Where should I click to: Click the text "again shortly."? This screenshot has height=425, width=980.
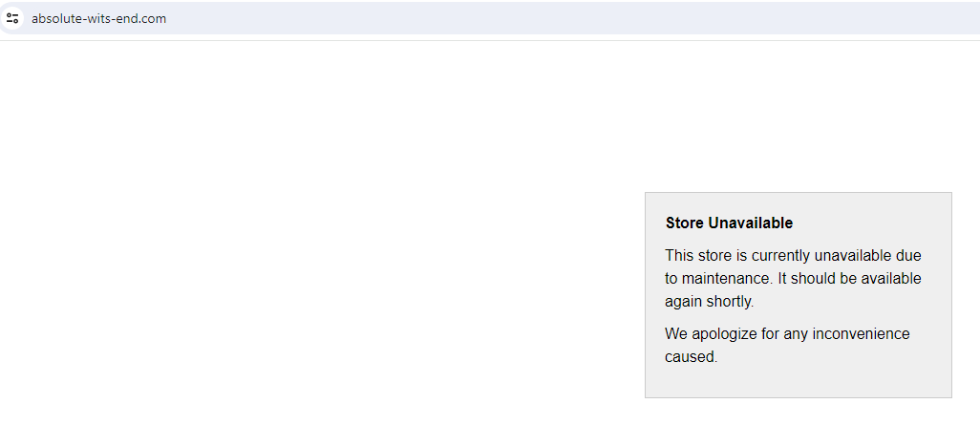tap(710, 301)
